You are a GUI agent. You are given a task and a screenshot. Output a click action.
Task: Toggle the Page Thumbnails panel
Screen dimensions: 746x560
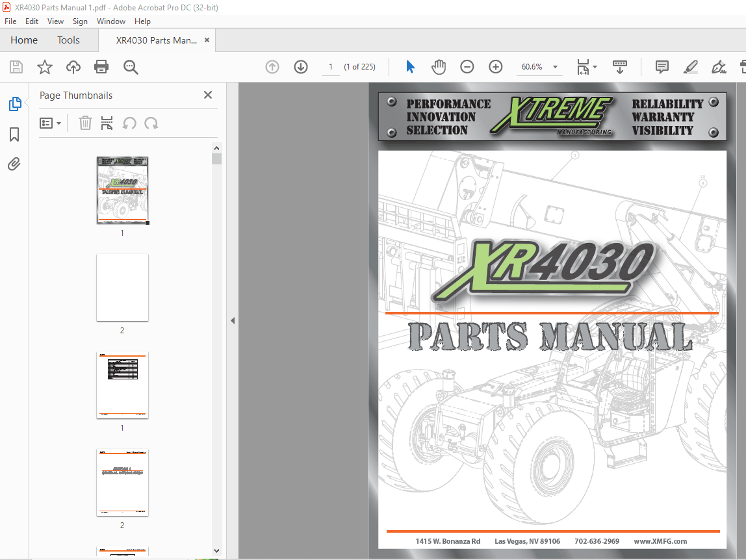pos(14,103)
